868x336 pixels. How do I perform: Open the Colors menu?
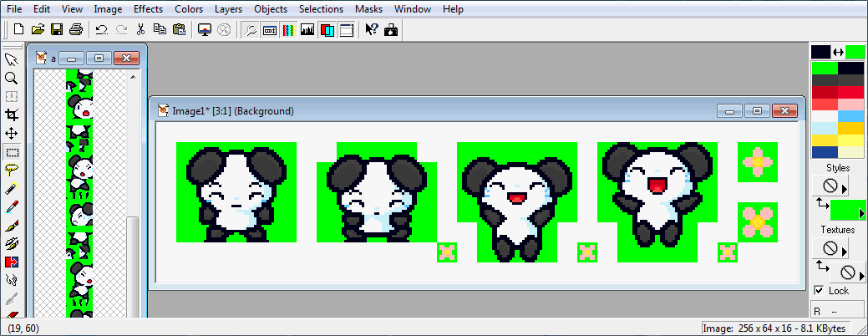click(x=189, y=9)
